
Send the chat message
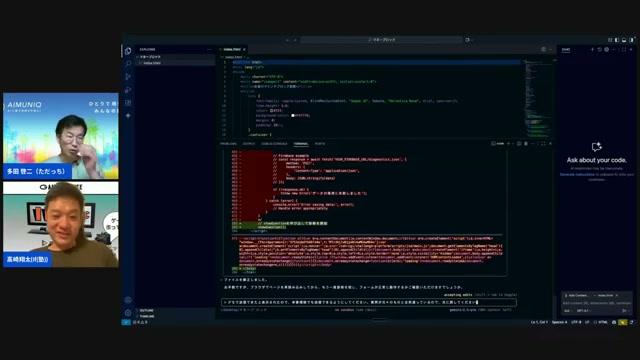(624, 311)
